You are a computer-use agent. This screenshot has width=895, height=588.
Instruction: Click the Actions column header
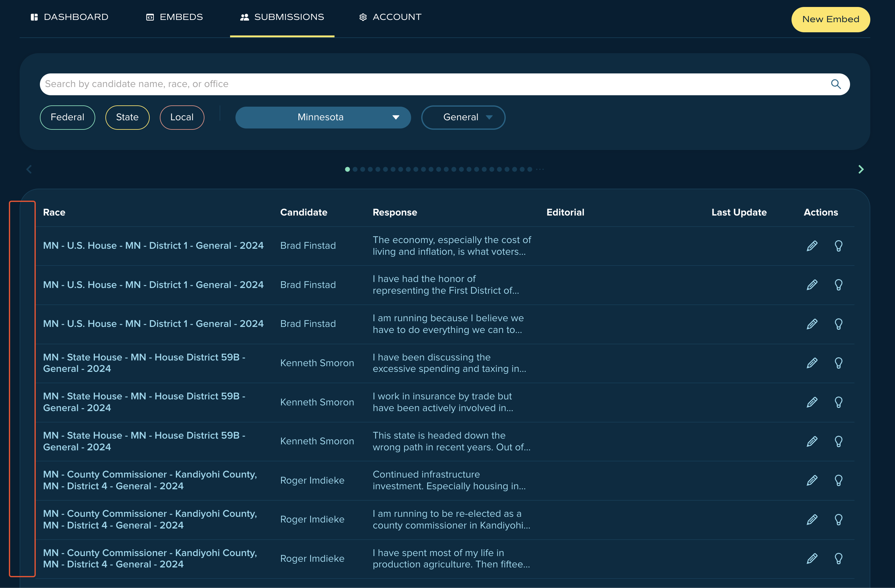tap(821, 212)
